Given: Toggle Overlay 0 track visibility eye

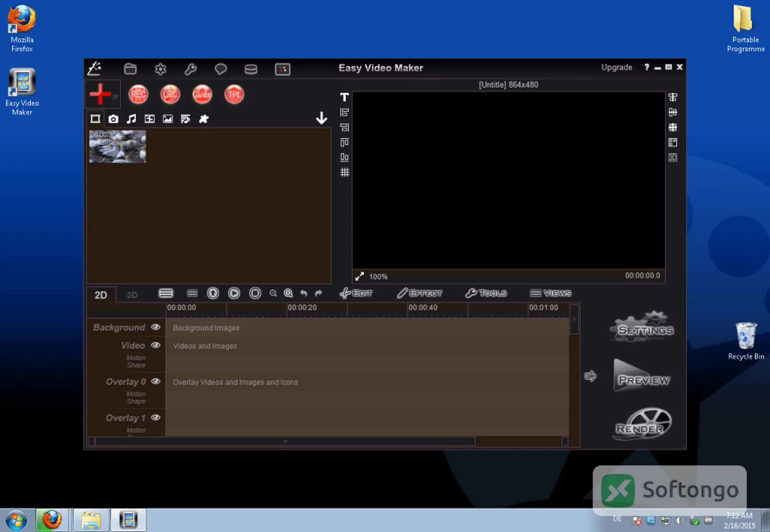Looking at the screenshot, I should [156, 381].
